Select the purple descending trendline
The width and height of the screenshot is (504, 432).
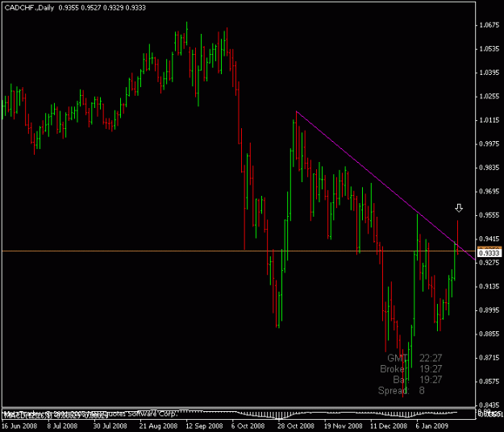(x=385, y=185)
